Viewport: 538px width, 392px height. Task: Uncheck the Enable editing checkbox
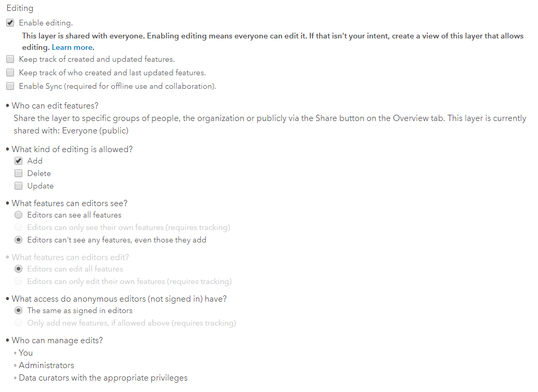(x=10, y=23)
